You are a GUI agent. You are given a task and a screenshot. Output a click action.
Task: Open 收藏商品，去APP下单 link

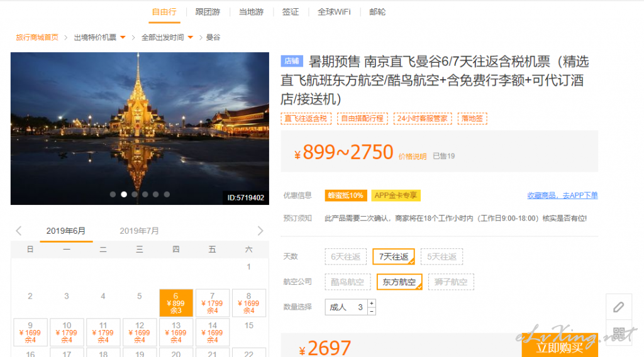pyautogui.click(x=562, y=195)
